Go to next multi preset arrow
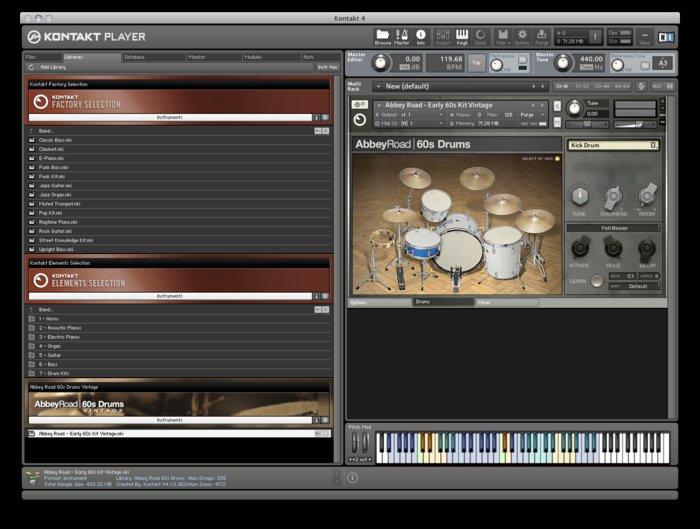The width and height of the screenshot is (700, 529). pos(543,86)
